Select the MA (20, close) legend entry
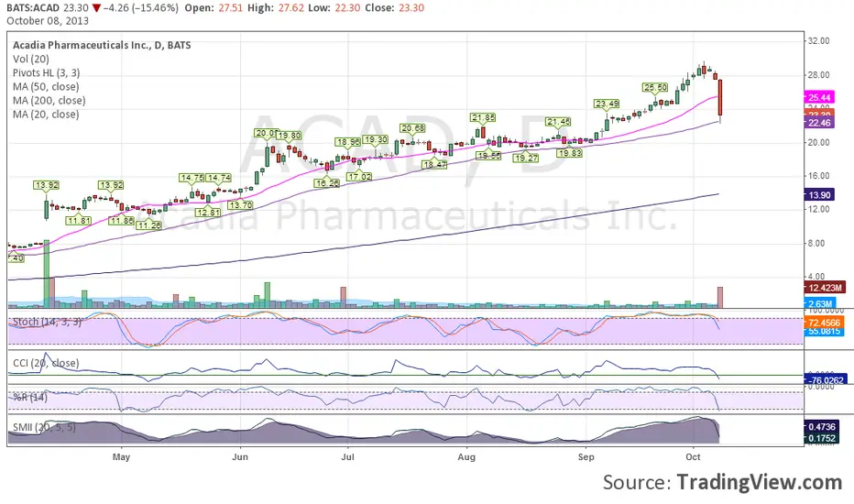The width and height of the screenshot is (854, 504). coord(46,115)
